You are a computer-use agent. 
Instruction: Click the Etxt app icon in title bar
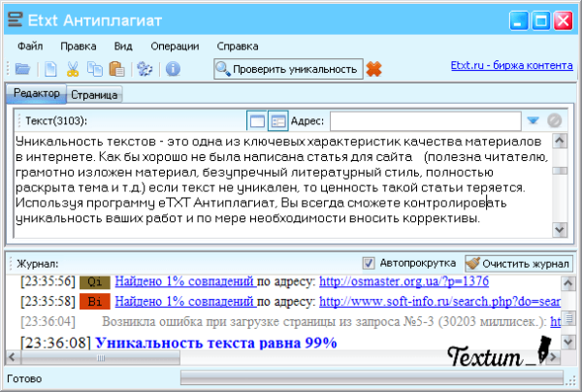point(16,19)
